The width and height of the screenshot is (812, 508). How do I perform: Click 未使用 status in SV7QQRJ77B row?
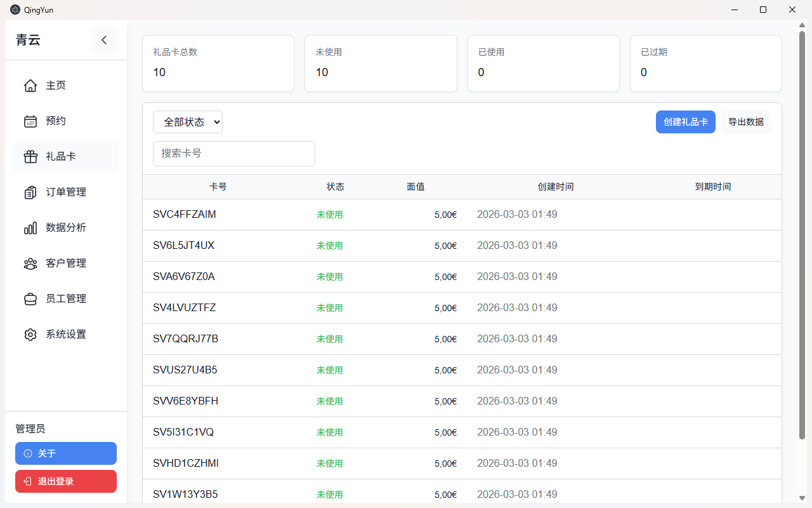click(x=330, y=339)
